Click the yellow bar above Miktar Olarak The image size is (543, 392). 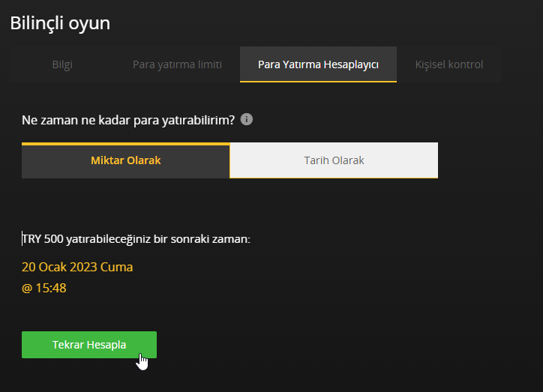125,143
